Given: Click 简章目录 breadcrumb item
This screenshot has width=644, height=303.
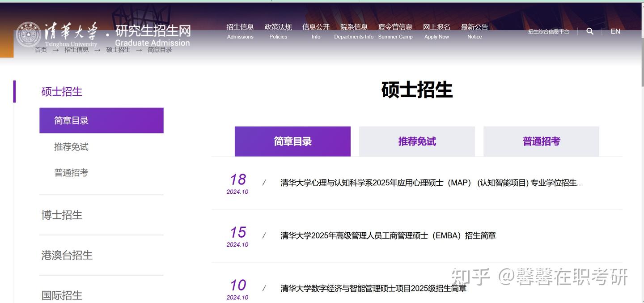Looking at the screenshot, I should pyautogui.click(x=160, y=50).
